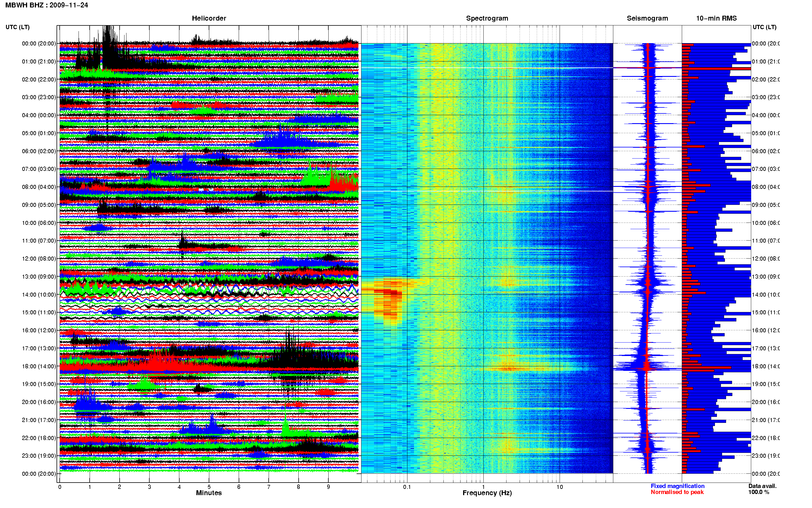The image size is (812, 508).
Task: Click the 'UTC (LT)' label beside the RMS panel
Action: click(764, 27)
